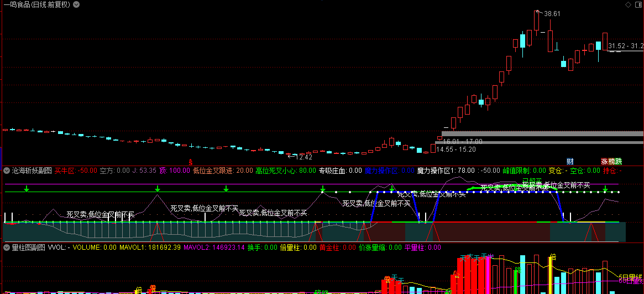Image resolution: width=644 pixels, height=294 pixels.
Task: Click the 平量柱: 0.00 value
Action: click(423, 247)
